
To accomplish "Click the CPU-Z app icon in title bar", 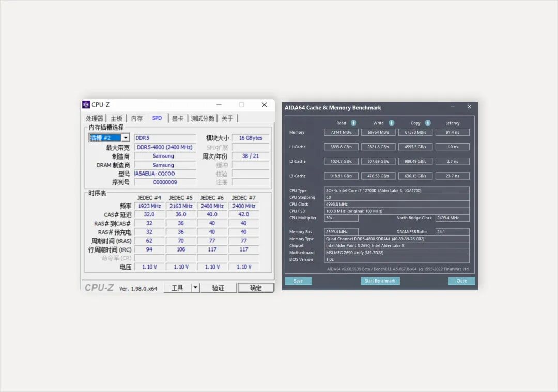I will point(86,104).
